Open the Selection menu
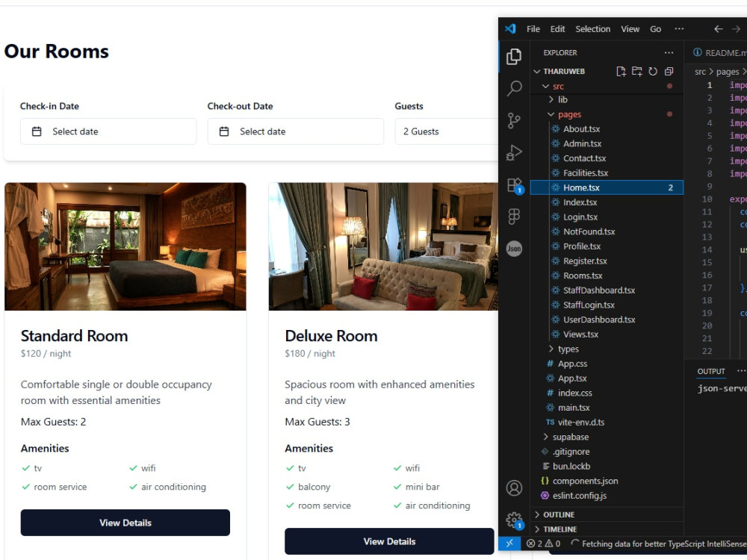Image resolution: width=747 pixels, height=560 pixels. [x=592, y=29]
